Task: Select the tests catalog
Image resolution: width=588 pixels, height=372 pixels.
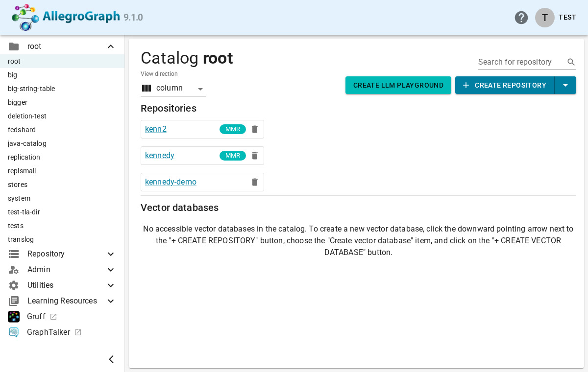Action: [x=62, y=226]
